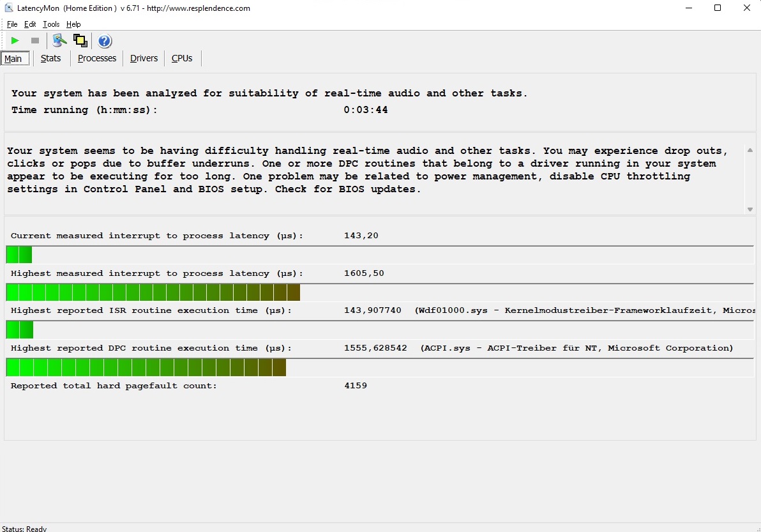Image resolution: width=761 pixels, height=532 pixels.
Task: Select the Main tab
Action: coord(15,58)
